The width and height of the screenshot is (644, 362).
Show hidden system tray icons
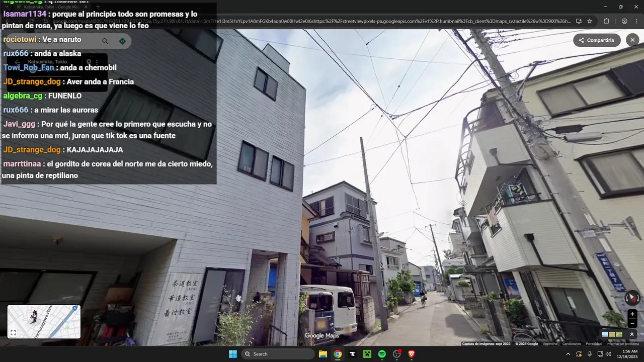[568, 354]
